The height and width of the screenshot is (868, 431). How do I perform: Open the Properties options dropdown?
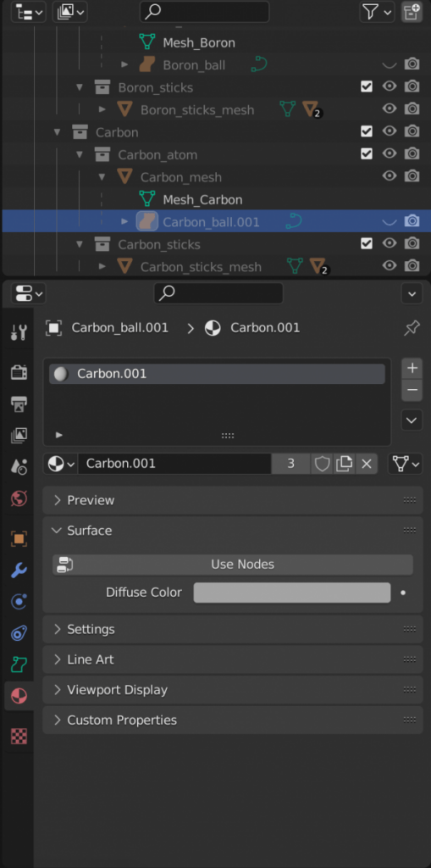coord(412,294)
